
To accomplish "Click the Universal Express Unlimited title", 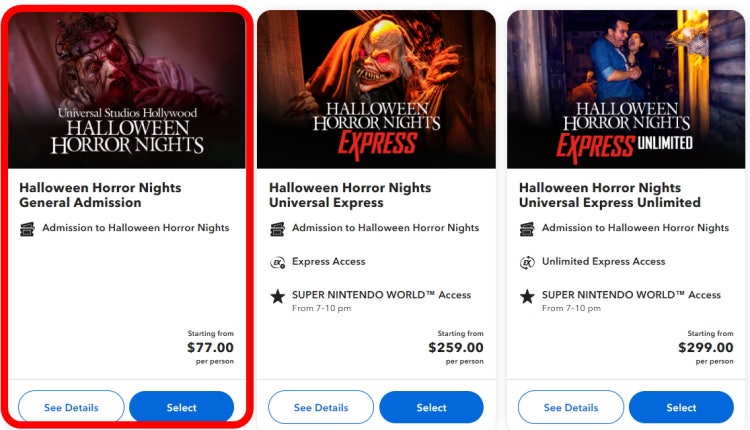I will [x=610, y=195].
